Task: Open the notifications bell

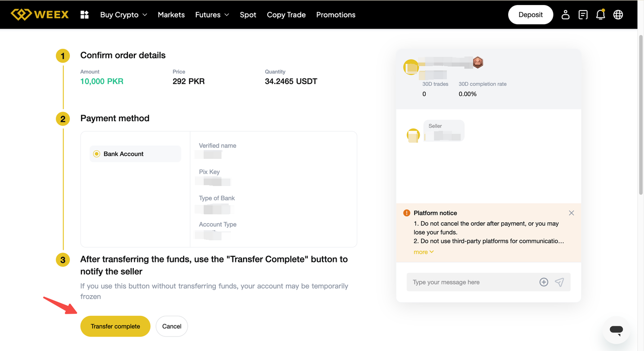Action: pyautogui.click(x=600, y=15)
